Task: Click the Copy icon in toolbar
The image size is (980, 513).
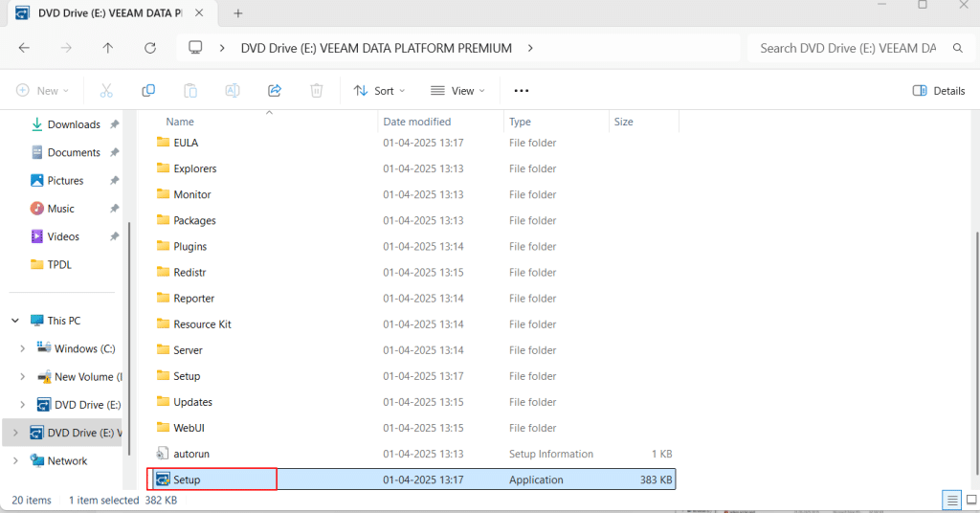Action: (x=148, y=91)
